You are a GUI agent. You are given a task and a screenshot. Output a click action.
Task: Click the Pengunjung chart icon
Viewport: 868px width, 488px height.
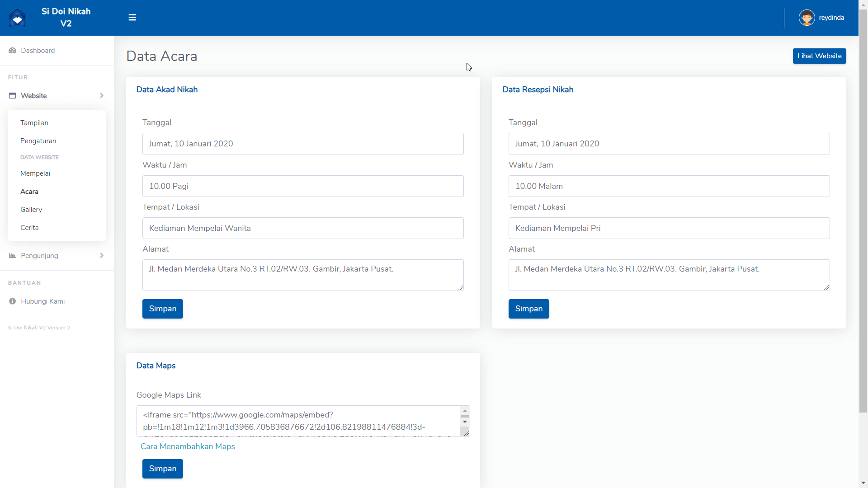[12, 255]
